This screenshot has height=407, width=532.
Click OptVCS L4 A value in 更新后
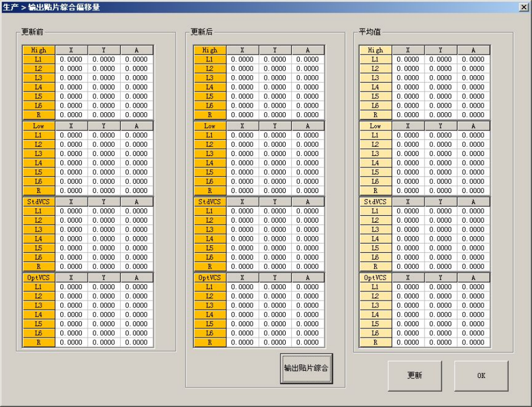pos(307,315)
